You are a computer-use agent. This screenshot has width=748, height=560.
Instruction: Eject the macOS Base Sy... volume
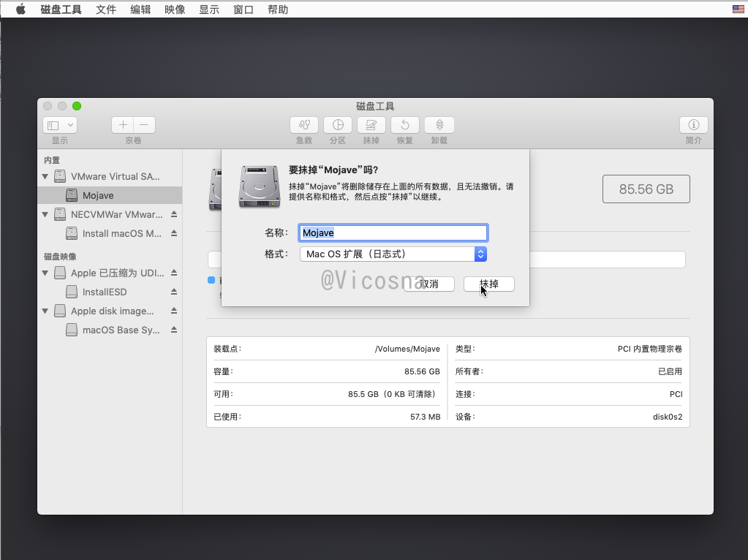(x=174, y=330)
